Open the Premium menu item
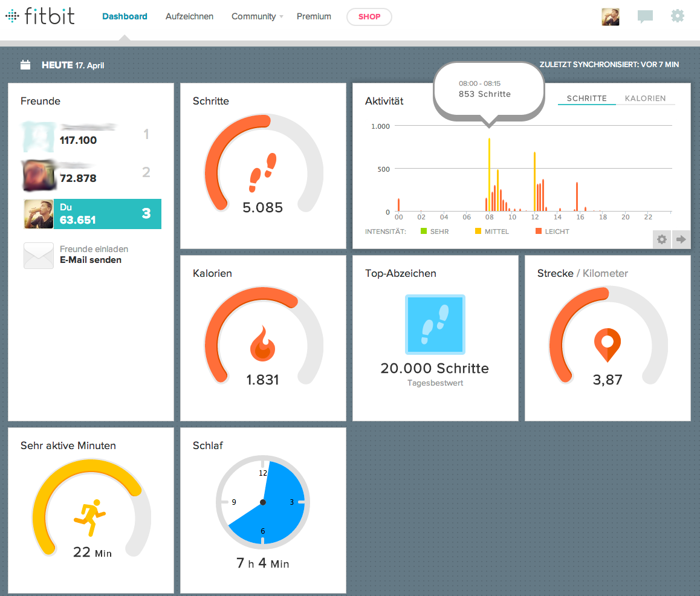The image size is (700, 596). tap(314, 17)
